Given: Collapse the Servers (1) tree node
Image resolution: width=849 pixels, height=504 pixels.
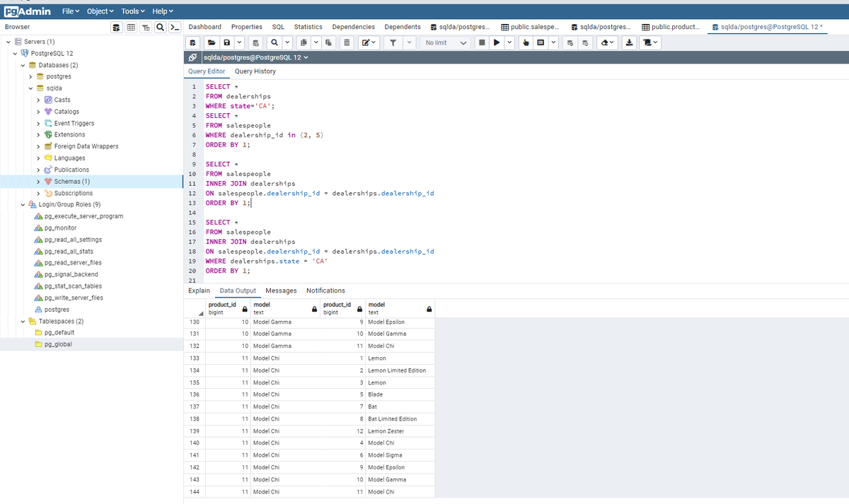Looking at the screenshot, I should pos(8,42).
